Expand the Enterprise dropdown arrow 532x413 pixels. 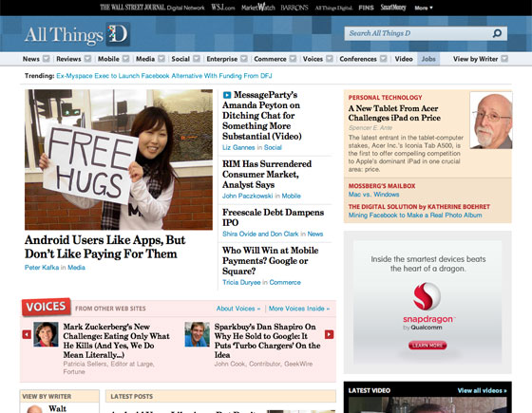pos(244,59)
